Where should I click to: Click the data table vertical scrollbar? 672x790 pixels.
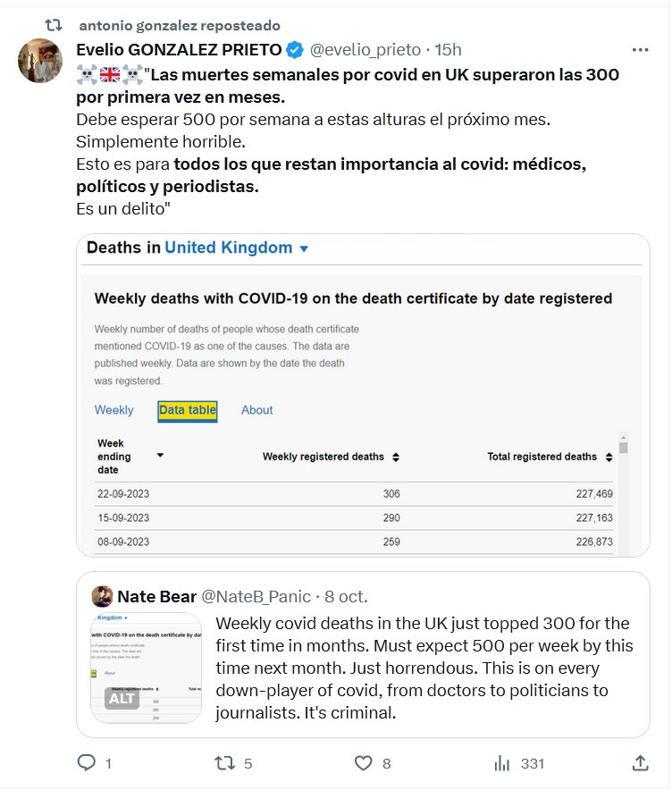pyautogui.click(x=623, y=492)
